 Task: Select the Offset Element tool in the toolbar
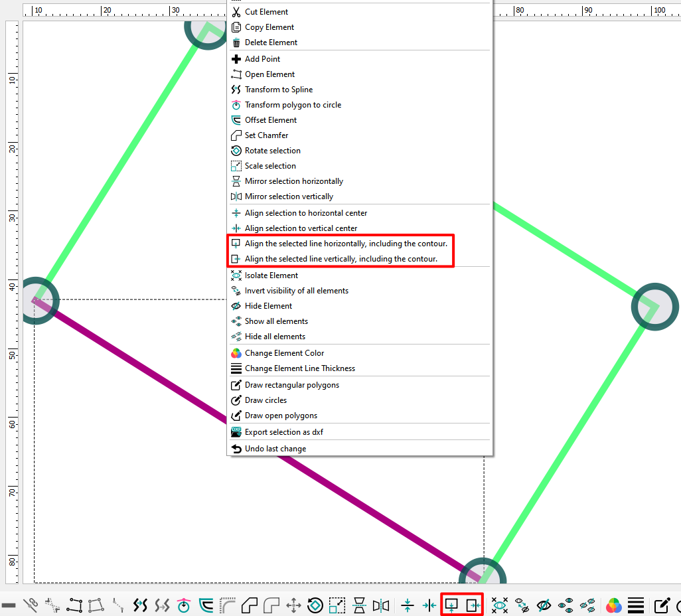206,605
